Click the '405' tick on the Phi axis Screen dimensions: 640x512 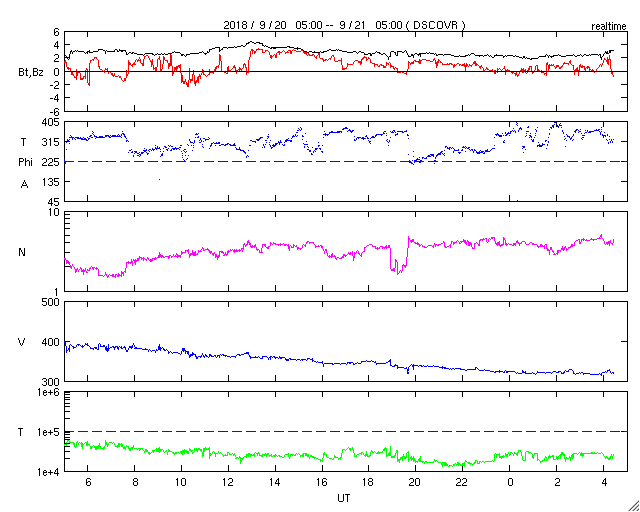point(51,122)
